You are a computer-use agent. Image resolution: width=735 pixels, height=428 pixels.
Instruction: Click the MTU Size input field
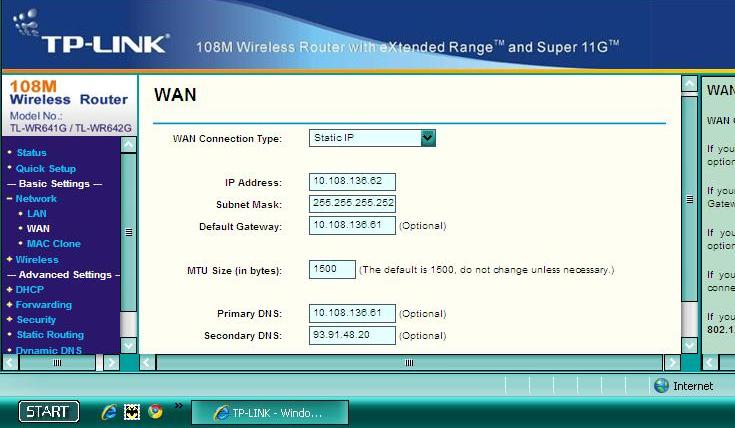click(x=332, y=270)
